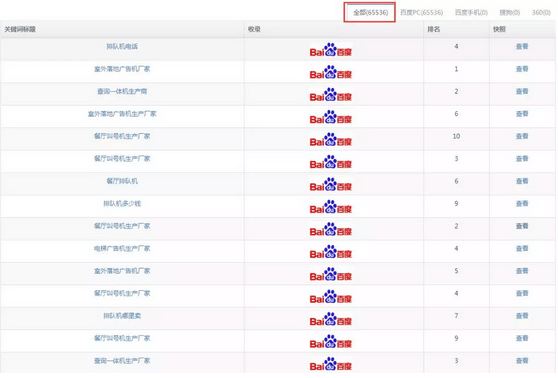This screenshot has width=558, height=378.
Task: View snapshot 查看 for 餐厅叫号机生产厂家 rank 3
Action: 522,159
